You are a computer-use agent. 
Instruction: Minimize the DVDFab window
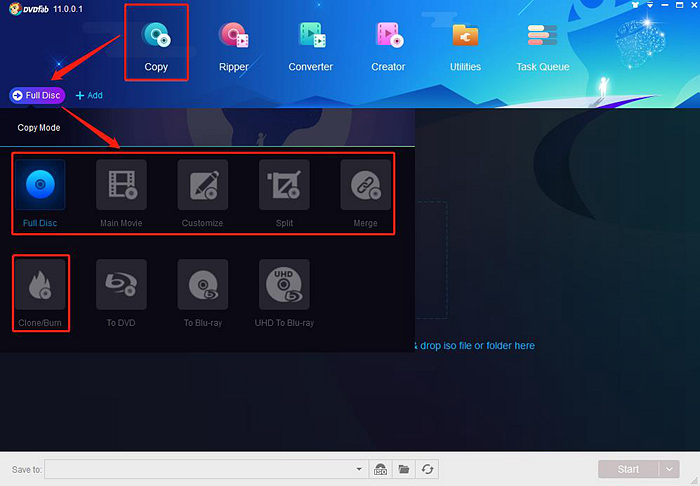(665, 5)
